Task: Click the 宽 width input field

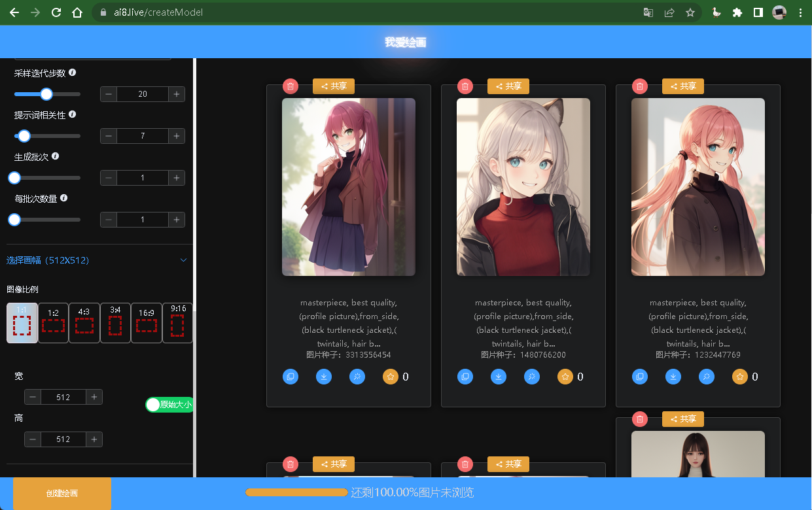Action: (x=63, y=397)
